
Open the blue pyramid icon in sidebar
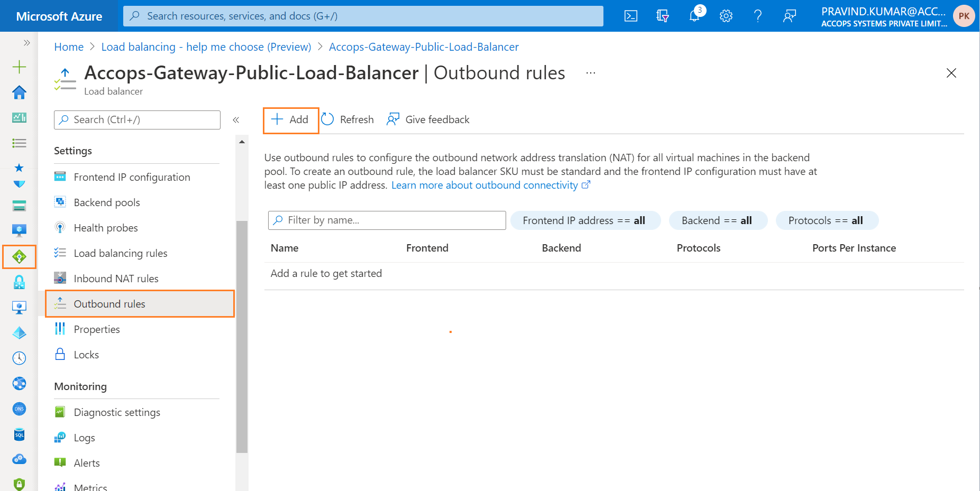point(19,333)
